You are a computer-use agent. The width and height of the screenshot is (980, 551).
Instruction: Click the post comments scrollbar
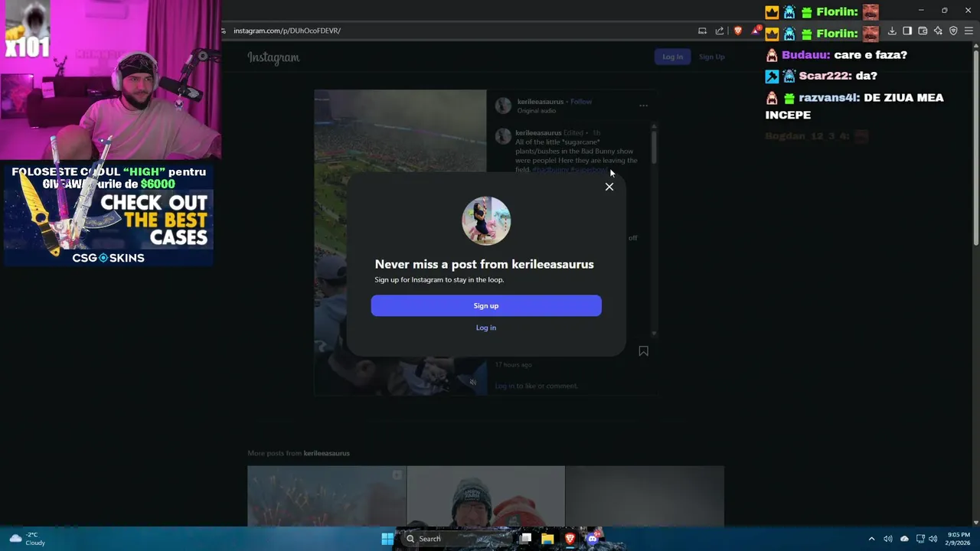coord(654,145)
